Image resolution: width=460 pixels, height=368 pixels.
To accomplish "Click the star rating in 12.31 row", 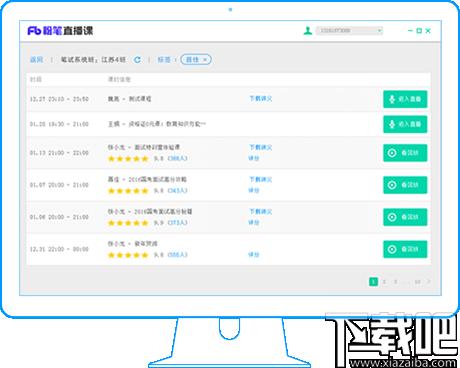I will click(x=128, y=255).
